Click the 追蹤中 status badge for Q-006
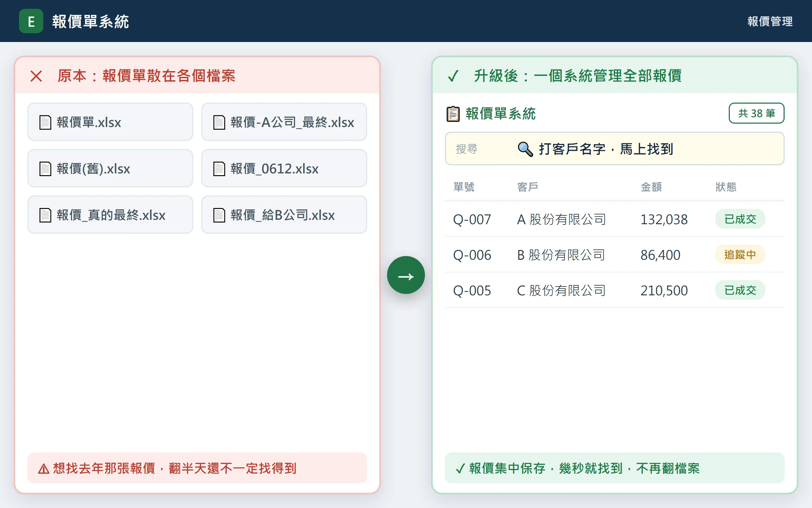This screenshot has width=812, height=508. coord(740,255)
